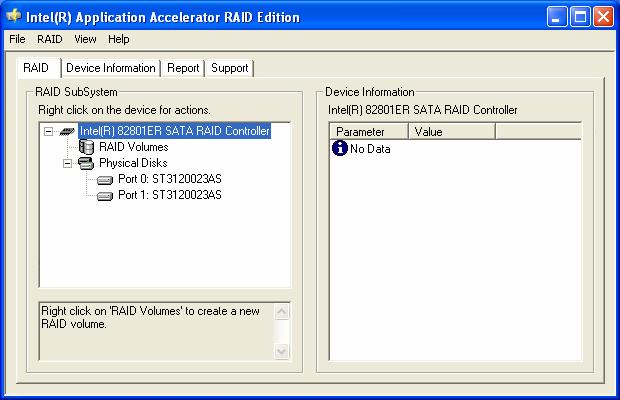Open the Help menu
The width and height of the screenshot is (620, 400).
coord(119,39)
